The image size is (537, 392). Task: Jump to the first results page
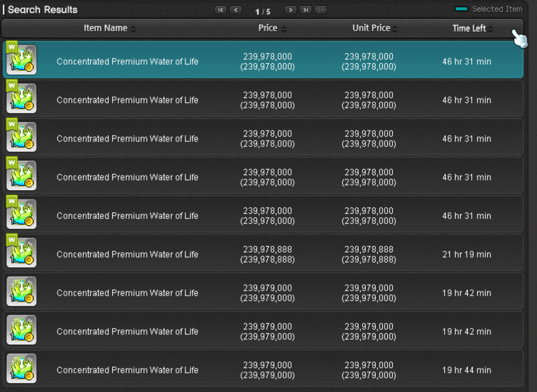tap(221, 10)
